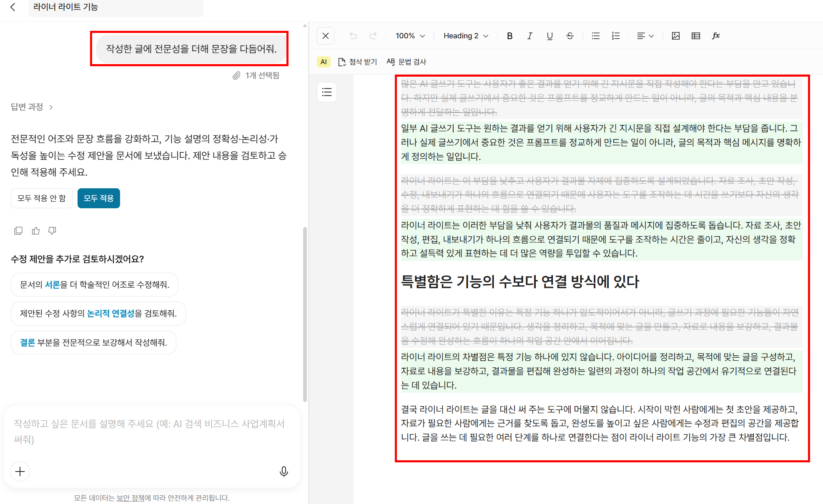
Task: Click the 라이너 라이트 기능 title field
Action: (x=116, y=7)
